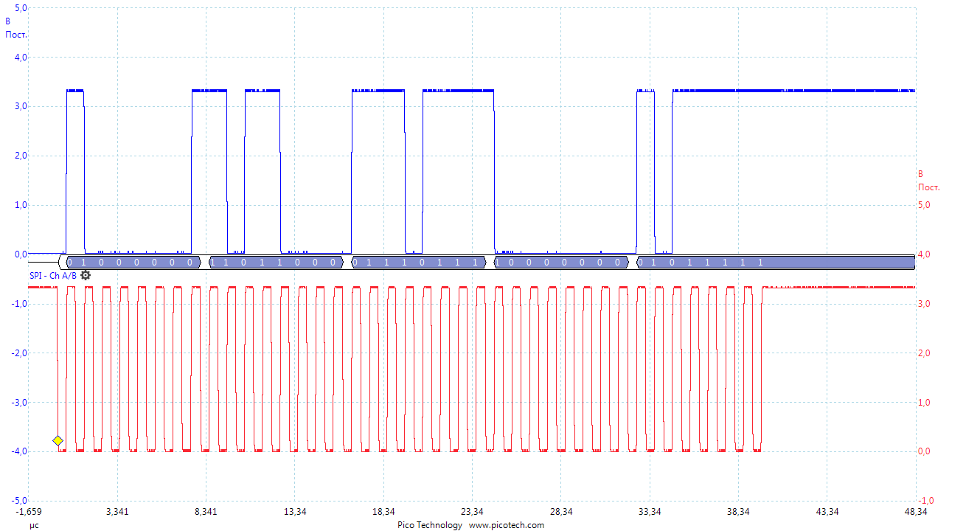Click the 3,341 time axis label
This screenshot has height=531, width=980.
(x=117, y=512)
